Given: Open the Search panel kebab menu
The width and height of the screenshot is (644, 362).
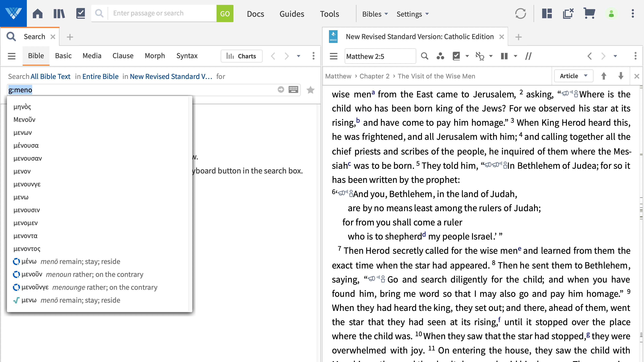Looking at the screenshot, I should click(x=313, y=56).
